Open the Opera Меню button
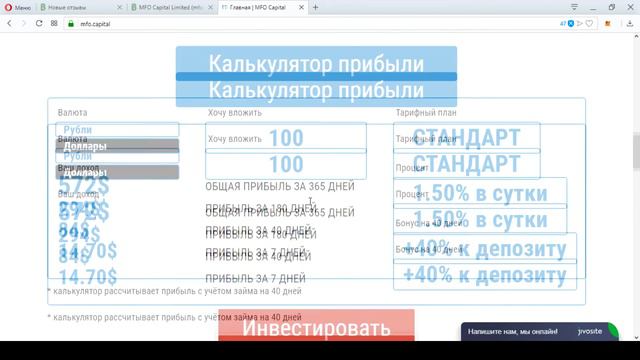The width and height of the screenshot is (640, 360). pos(18,7)
